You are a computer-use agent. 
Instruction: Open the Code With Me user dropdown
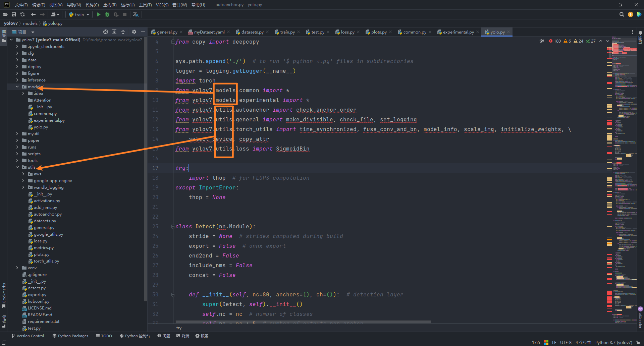[55, 14]
